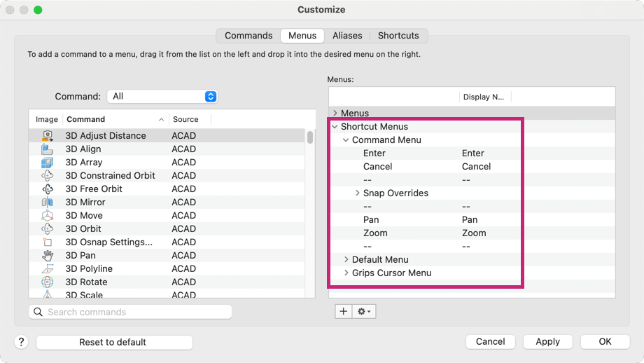Click the 3D Adjust Distance command icon

pyautogui.click(x=47, y=136)
